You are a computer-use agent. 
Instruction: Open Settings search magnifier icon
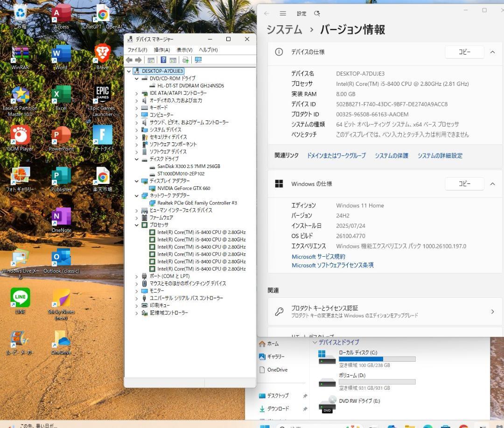click(x=317, y=13)
